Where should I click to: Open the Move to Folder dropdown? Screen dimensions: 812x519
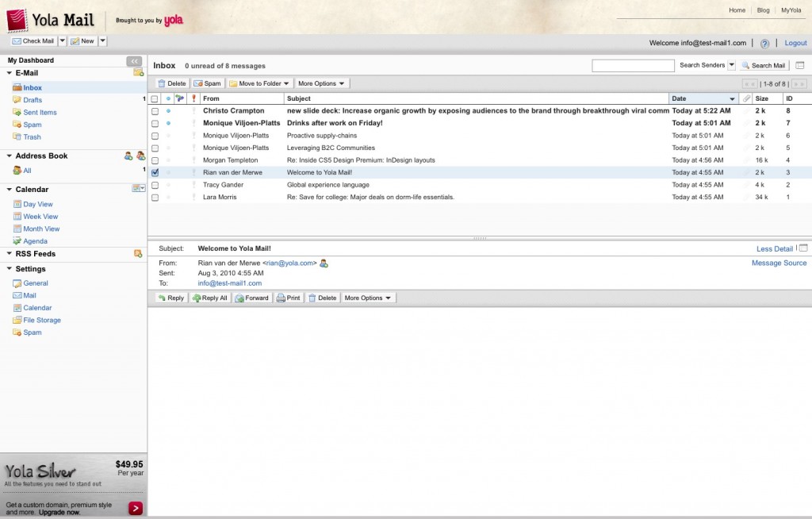[259, 83]
